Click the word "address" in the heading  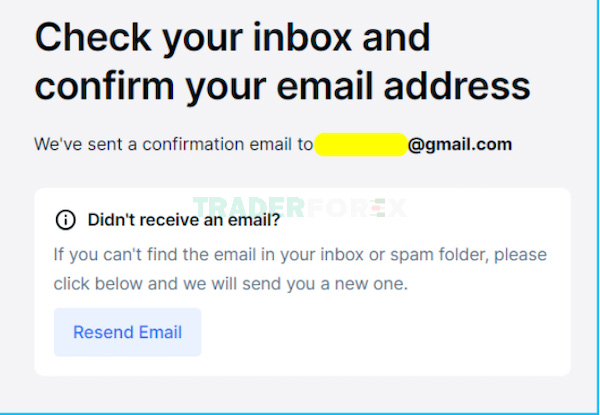click(457, 85)
